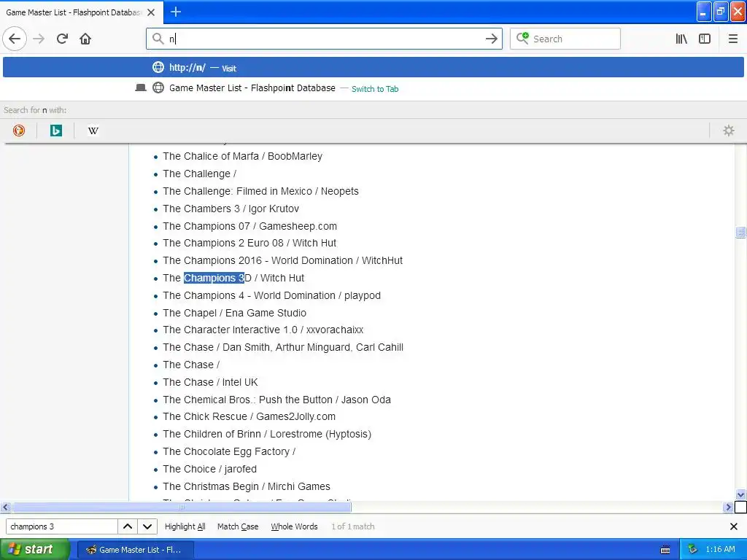This screenshot has width=747, height=560.
Task: Click The Chemical Bros.: Push the Button
Action: [276, 400]
